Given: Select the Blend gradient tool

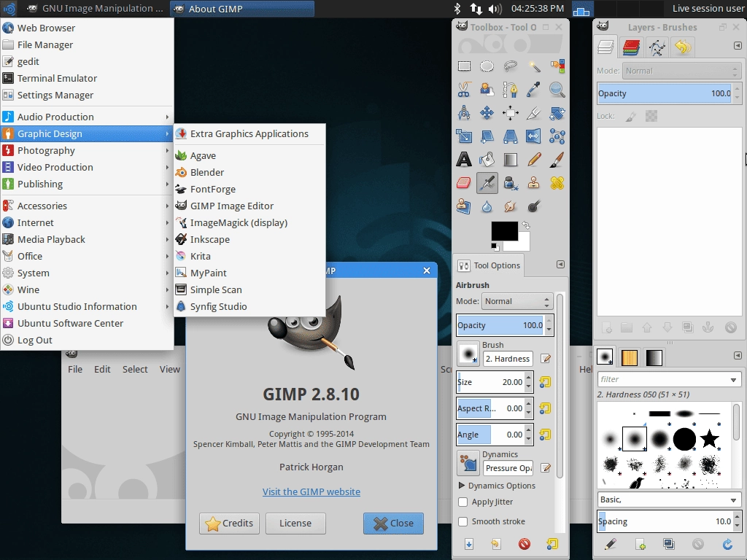Looking at the screenshot, I should tap(510, 160).
